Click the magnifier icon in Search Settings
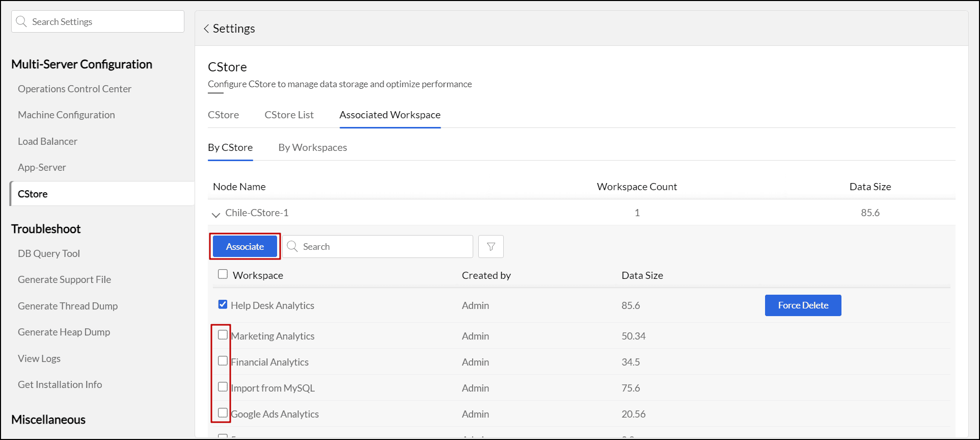This screenshot has height=440, width=980. point(21,21)
